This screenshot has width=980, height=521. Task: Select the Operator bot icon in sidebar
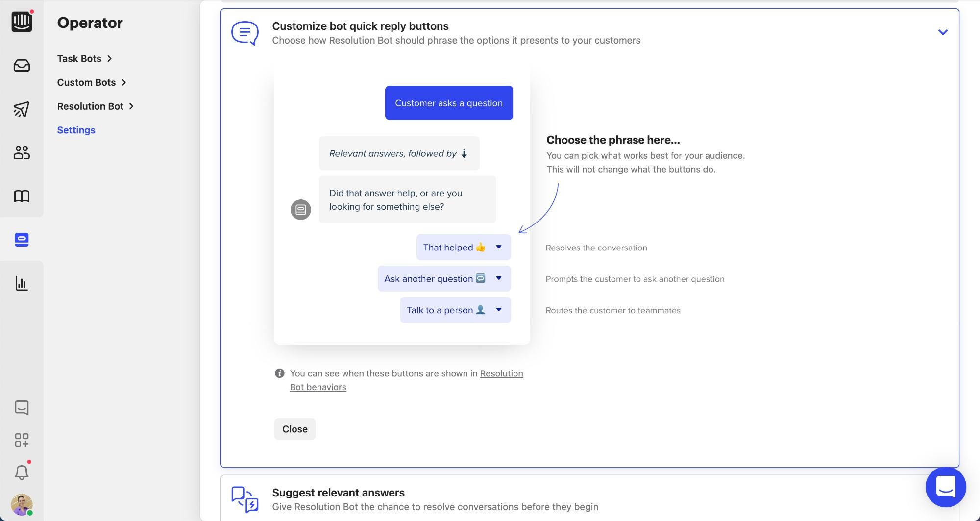coord(22,240)
